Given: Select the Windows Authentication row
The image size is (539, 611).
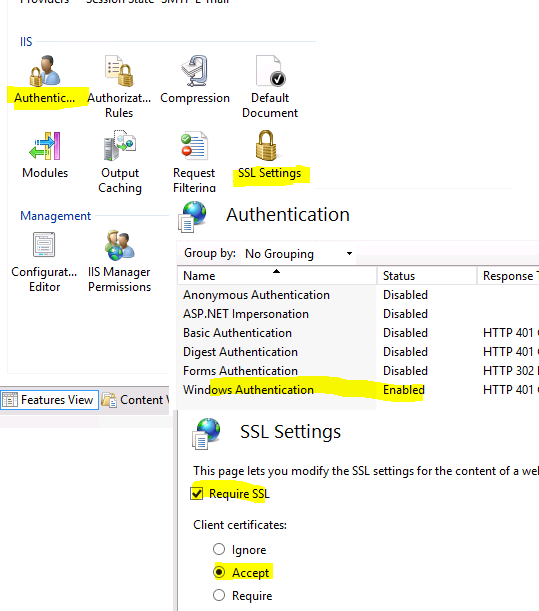Looking at the screenshot, I should coord(358,390).
